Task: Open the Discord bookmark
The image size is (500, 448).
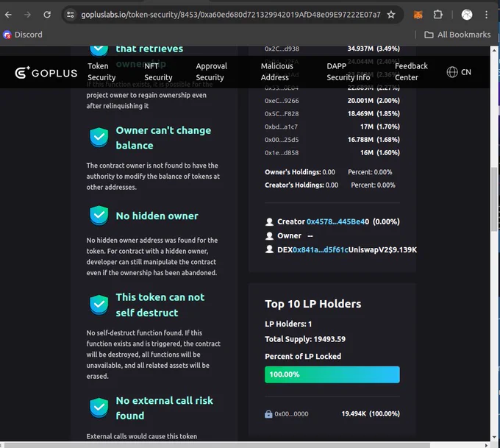Action: click(x=22, y=35)
